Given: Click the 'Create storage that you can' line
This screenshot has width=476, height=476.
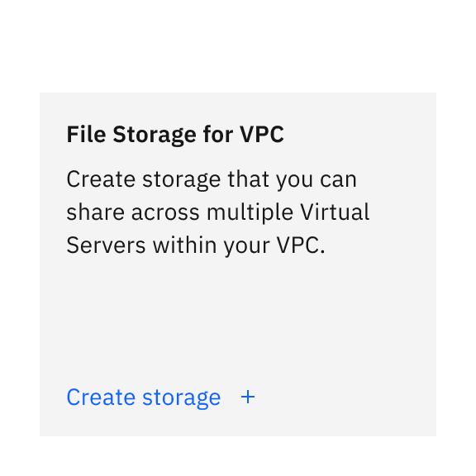Looking at the screenshot, I should [x=212, y=179].
